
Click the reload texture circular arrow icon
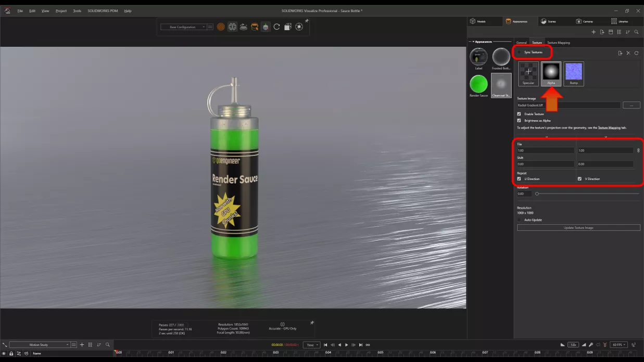pos(636,53)
